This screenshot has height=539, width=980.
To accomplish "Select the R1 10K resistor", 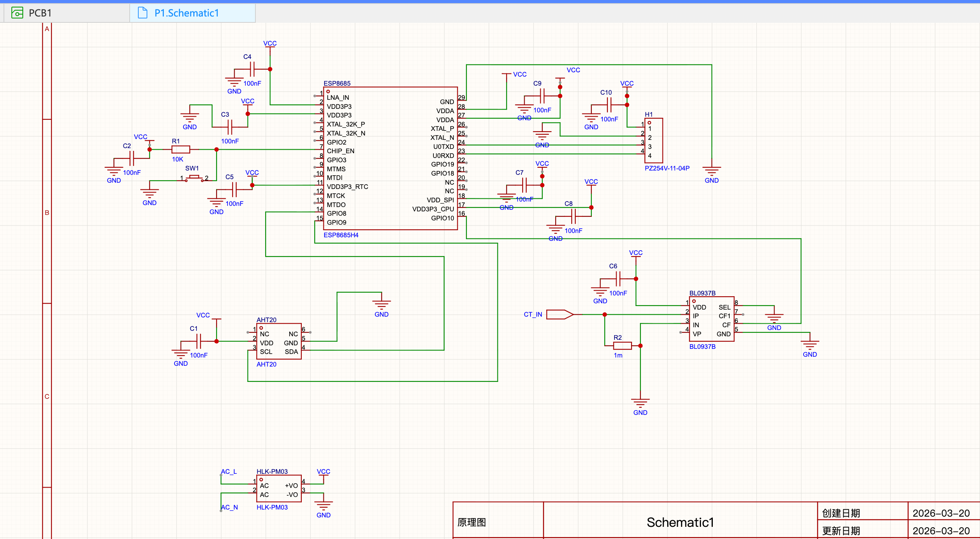I will 181,149.
